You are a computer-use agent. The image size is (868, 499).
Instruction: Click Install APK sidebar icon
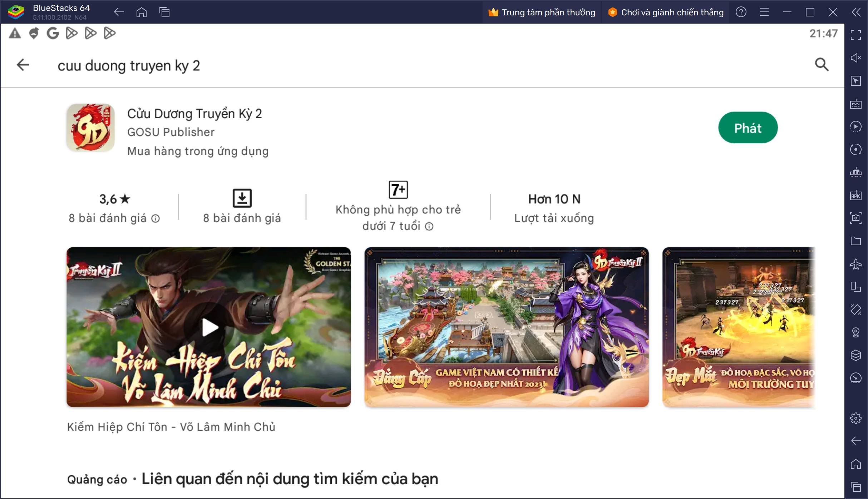[856, 195]
